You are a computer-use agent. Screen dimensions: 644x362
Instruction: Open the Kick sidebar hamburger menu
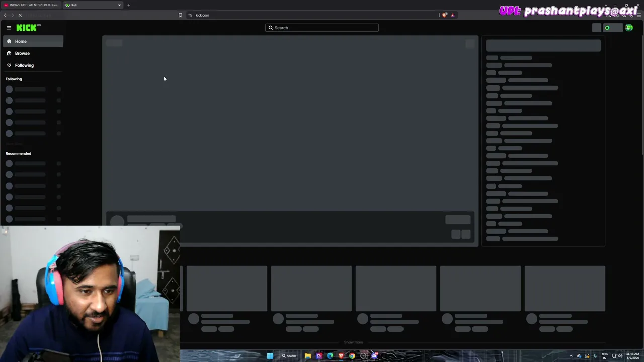[9, 28]
